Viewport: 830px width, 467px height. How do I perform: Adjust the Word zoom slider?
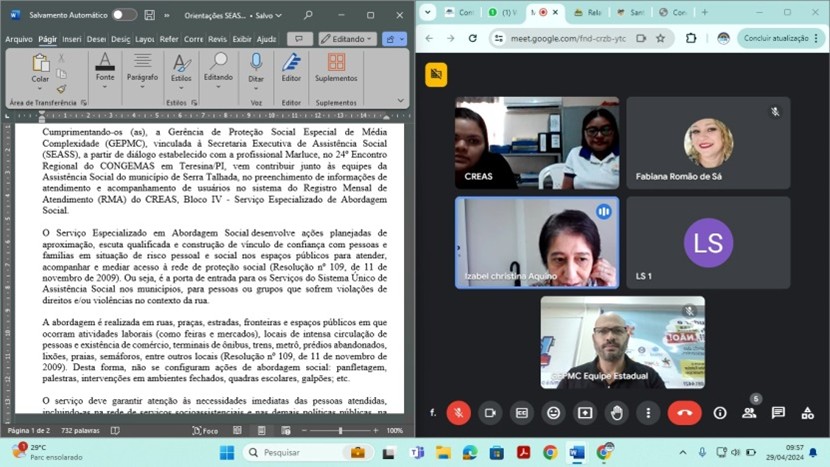(x=340, y=430)
